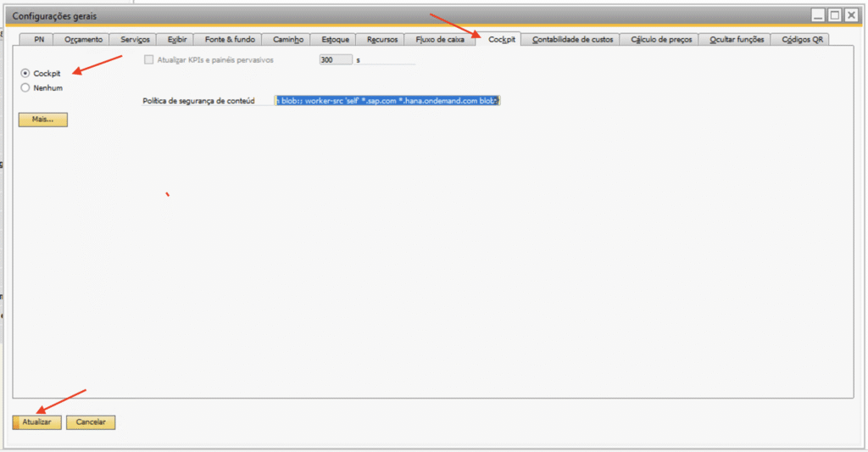The height and width of the screenshot is (452, 868).
Task: Open the Fluxo de caixa tab
Action: pyautogui.click(x=440, y=40)
